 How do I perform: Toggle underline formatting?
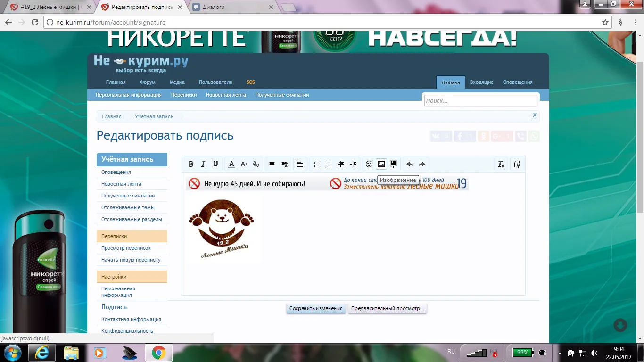[x=215, y=164]
